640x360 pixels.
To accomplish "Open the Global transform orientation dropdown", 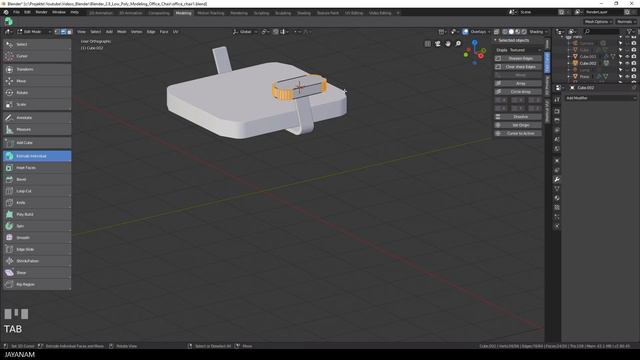I will click(245, 32).
